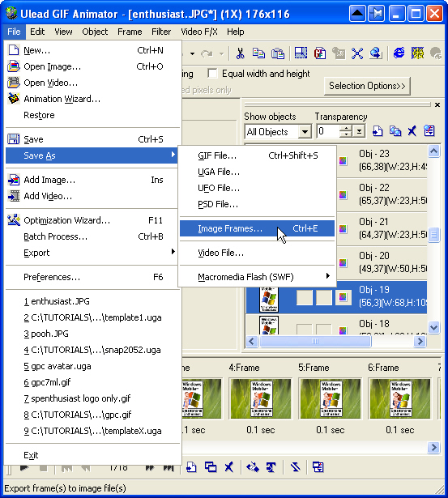Viewport: 448px width, 498px height.
Task: Open frame properties icon in frame toolbar
Action: pos(318,467)
